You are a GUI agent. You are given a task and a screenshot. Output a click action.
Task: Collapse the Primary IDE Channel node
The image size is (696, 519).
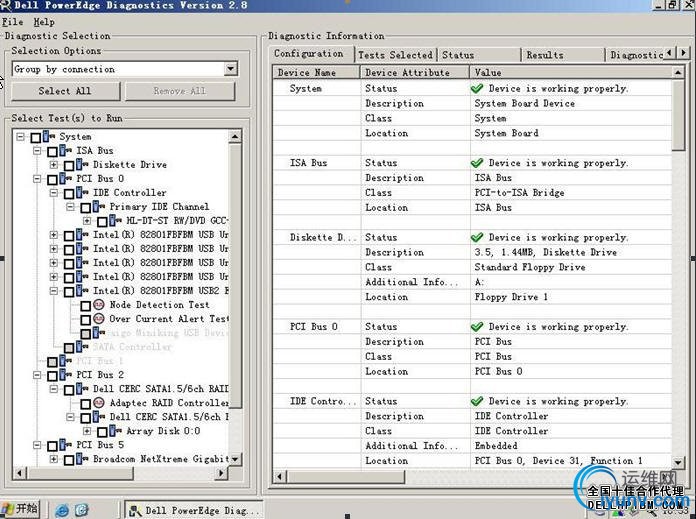[x=71, y=207]
